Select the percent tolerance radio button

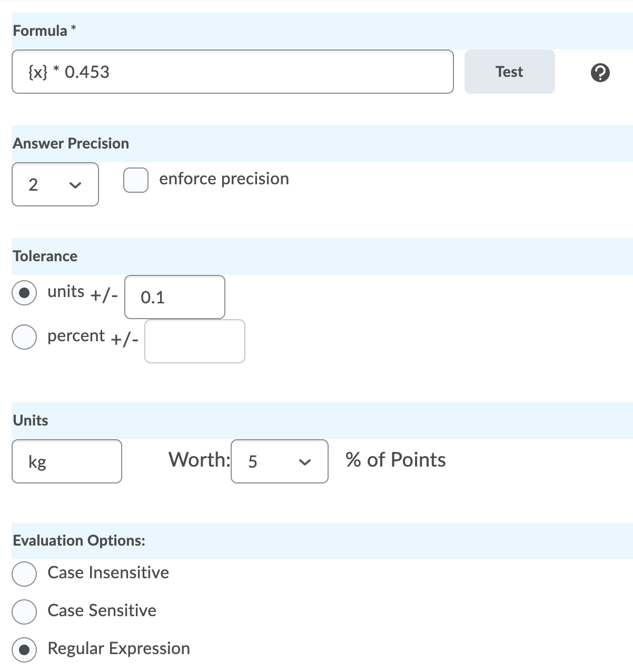point(24,337)
